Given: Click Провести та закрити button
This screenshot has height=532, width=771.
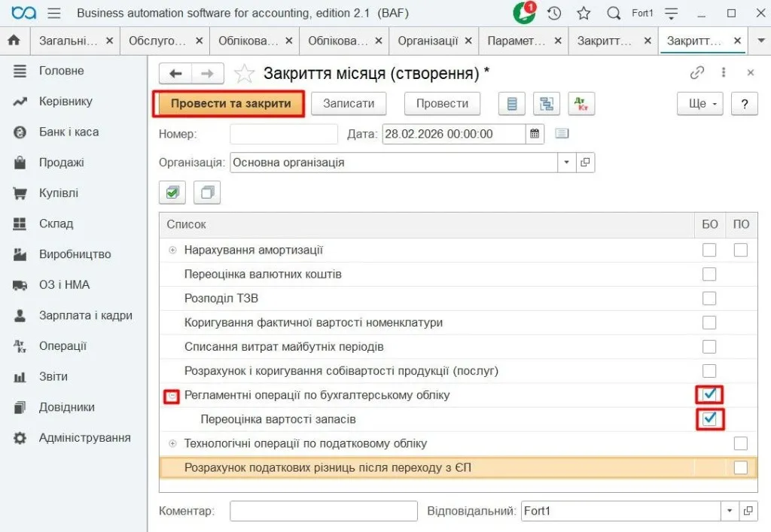Looking at the screenshot, I should click(x=230, y=104).
